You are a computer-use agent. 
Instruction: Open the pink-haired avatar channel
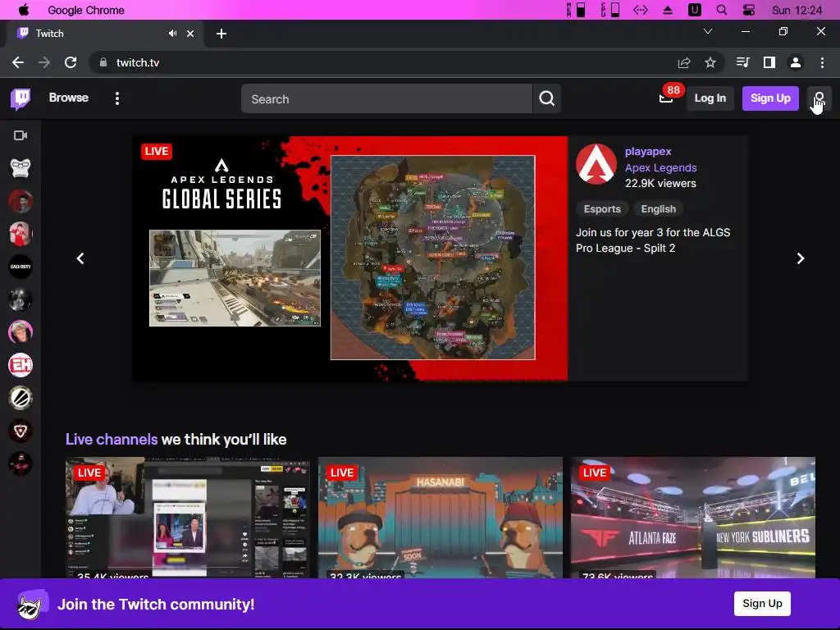coord(21,332)
